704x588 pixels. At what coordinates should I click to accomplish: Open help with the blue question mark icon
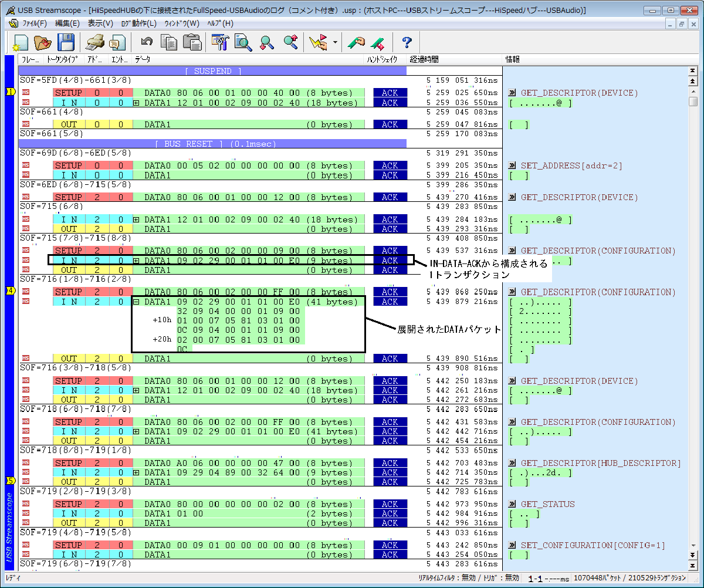coord(407,42)
